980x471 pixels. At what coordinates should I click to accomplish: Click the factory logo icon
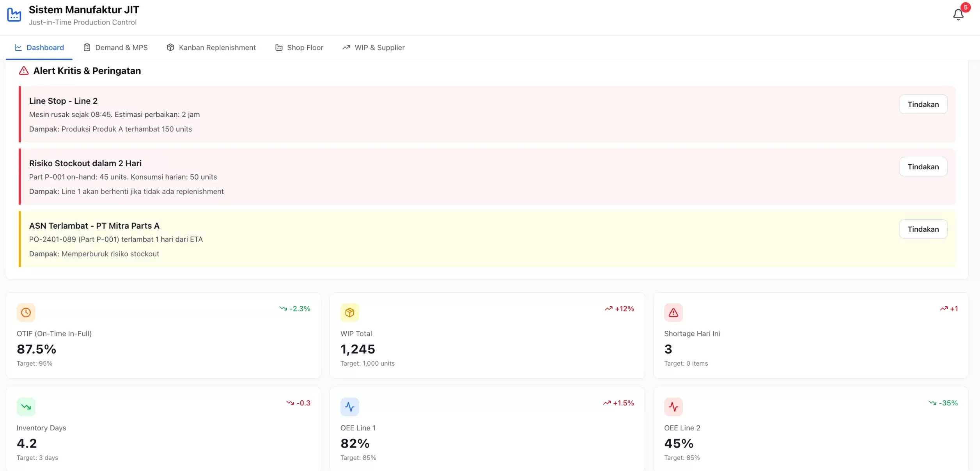pyautogui.click(x=14, y=15)
